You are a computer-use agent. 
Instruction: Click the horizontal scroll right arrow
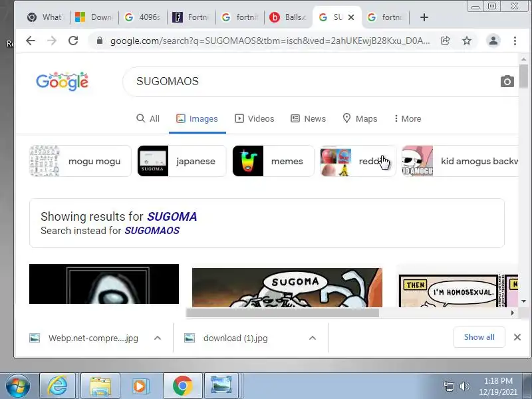512,313
